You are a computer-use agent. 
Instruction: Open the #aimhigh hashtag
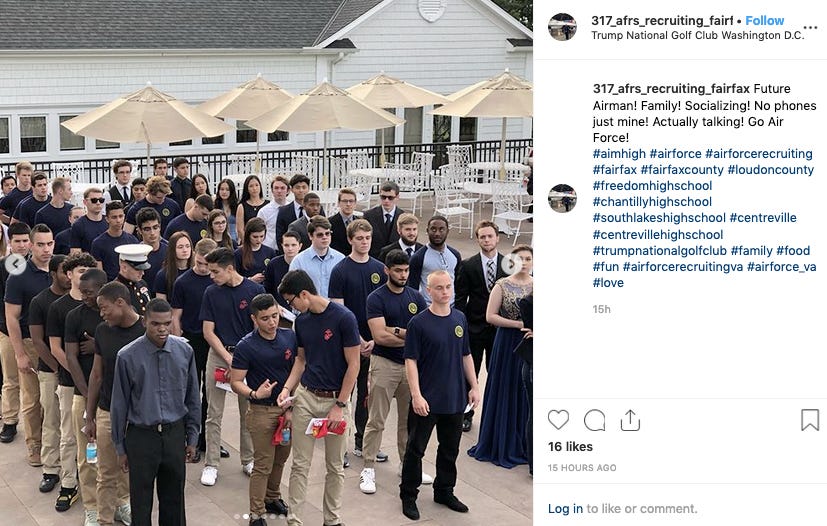pos(619,154)
